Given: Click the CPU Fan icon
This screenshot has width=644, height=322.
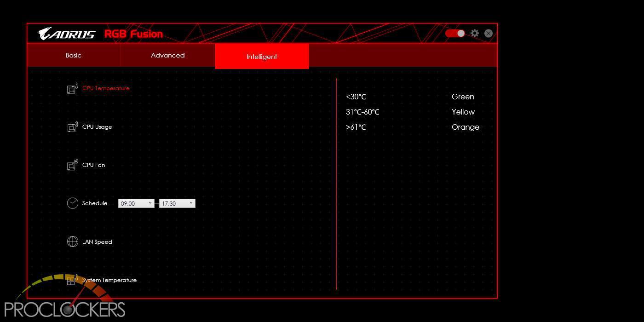Looking at the screenshot, I should (x=73, y=165).
